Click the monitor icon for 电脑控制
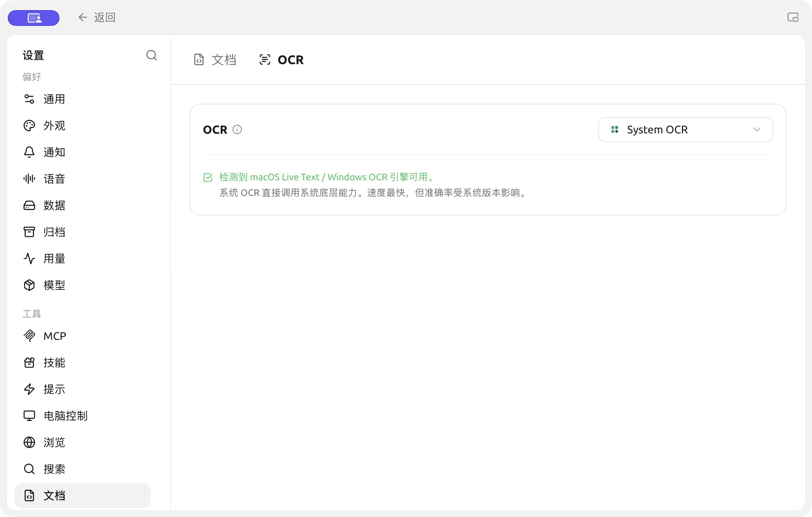The width and height of the screenshot is (812, 517). (29, 416)
